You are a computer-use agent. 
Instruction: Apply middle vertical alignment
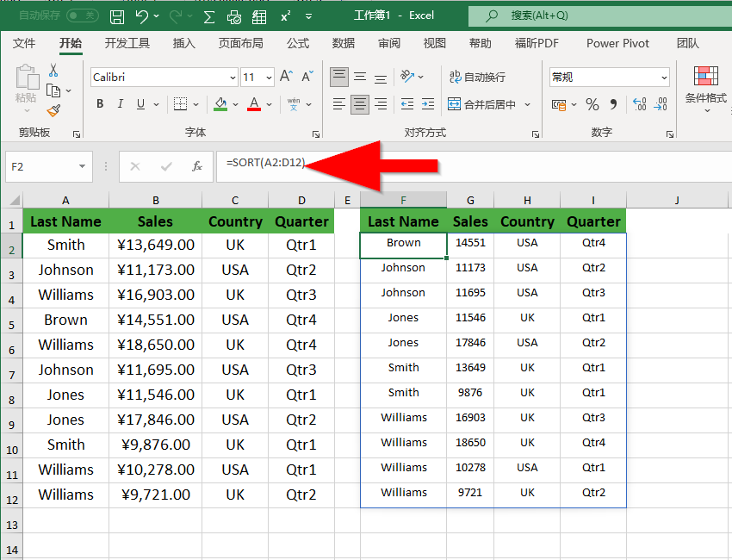(359, 77)
